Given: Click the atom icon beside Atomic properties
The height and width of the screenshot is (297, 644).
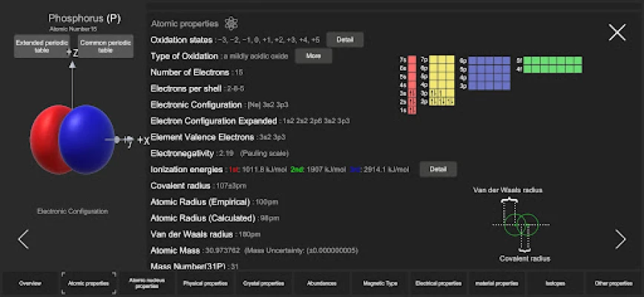Looking at the screenshot, I should pos(231,24).
